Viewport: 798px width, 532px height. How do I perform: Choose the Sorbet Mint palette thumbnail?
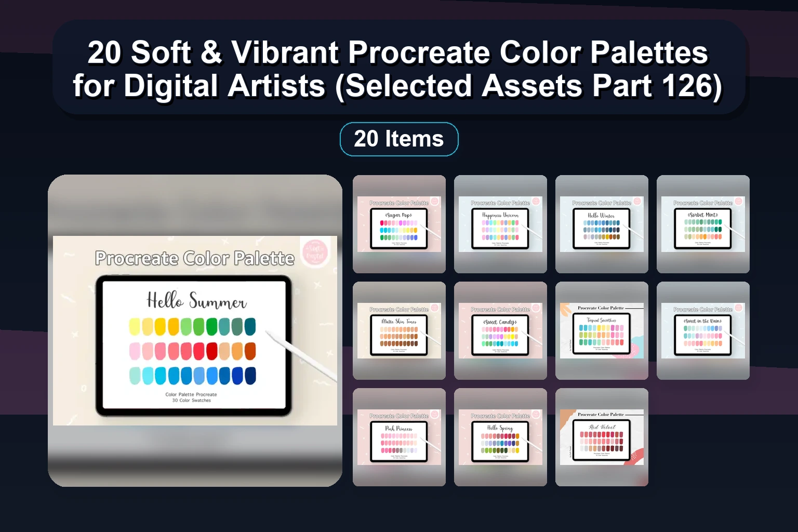(x=703, y=224)
